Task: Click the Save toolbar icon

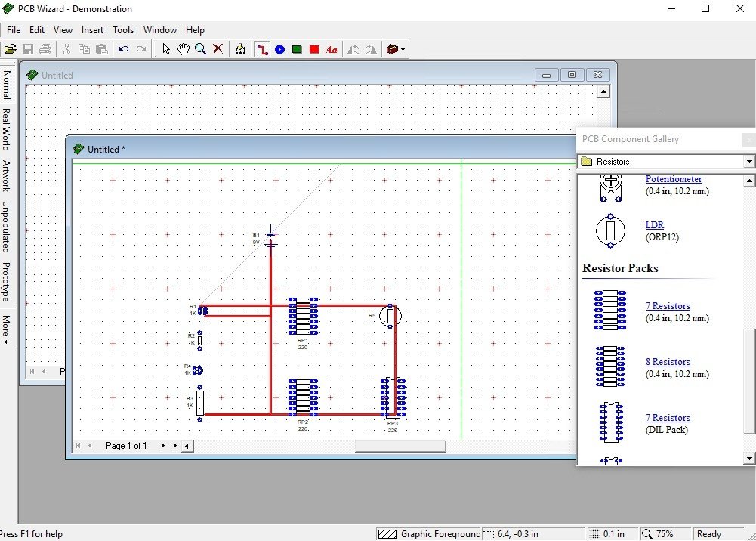Action: (x=27, y=49)
